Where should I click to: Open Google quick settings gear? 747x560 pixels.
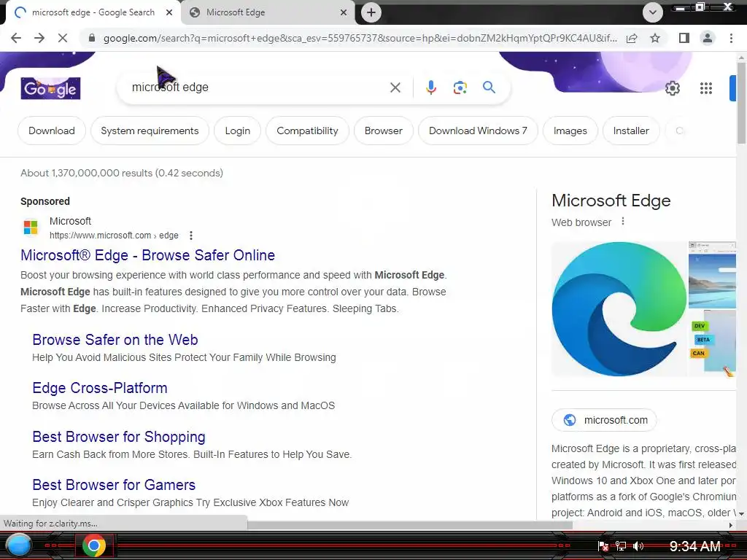(672, 88)
